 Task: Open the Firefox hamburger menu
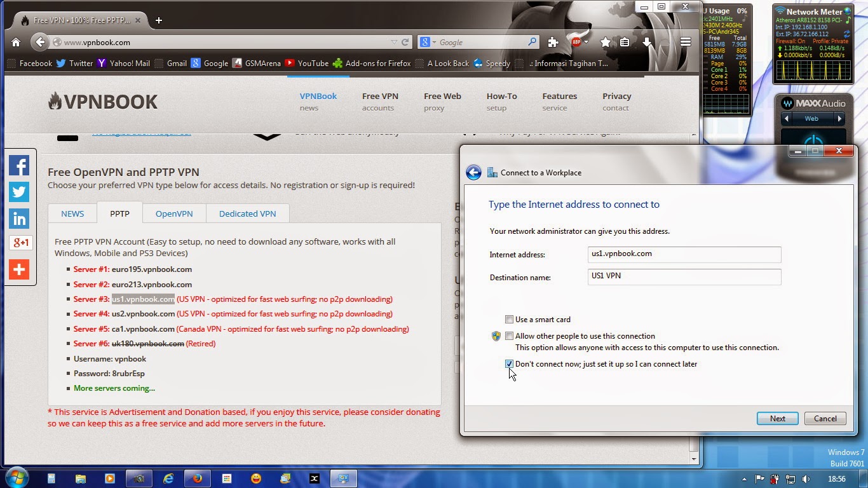click(x=685, y=43)
